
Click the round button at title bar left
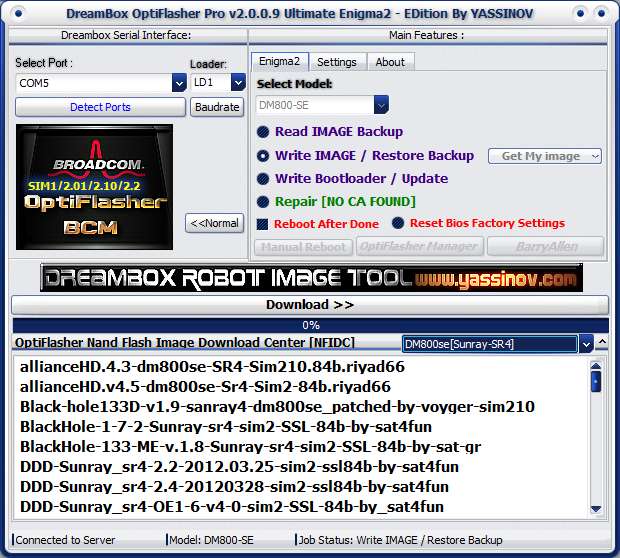[18, 13]
